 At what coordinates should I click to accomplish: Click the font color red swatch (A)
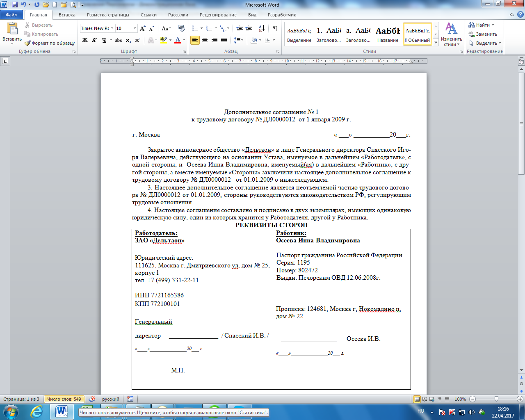point(178,40)
